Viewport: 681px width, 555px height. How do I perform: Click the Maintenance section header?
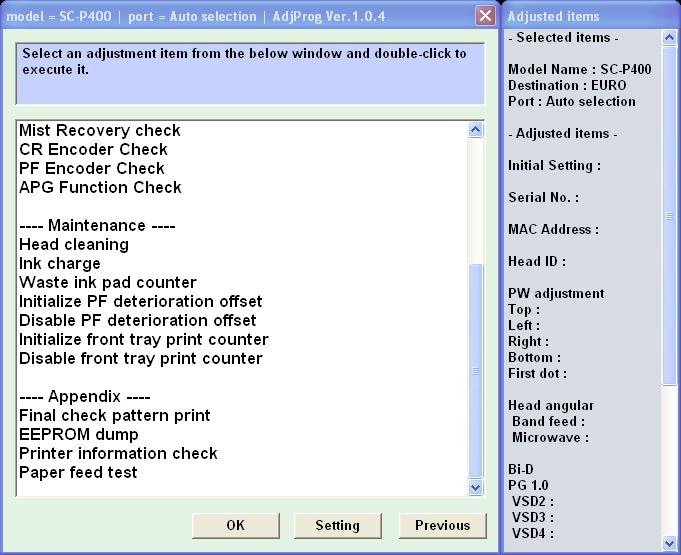point(97,226)
